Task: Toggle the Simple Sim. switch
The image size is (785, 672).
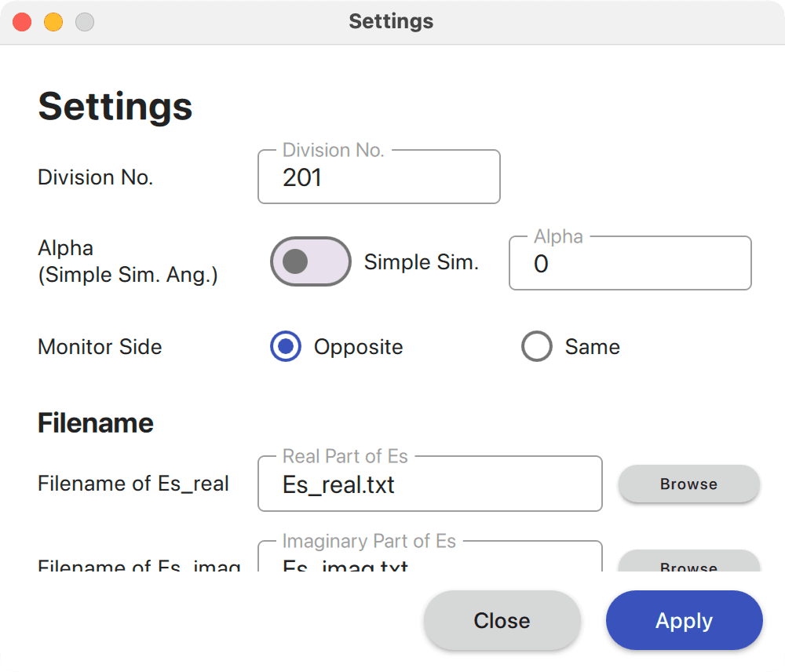Action: click(310, 261)
